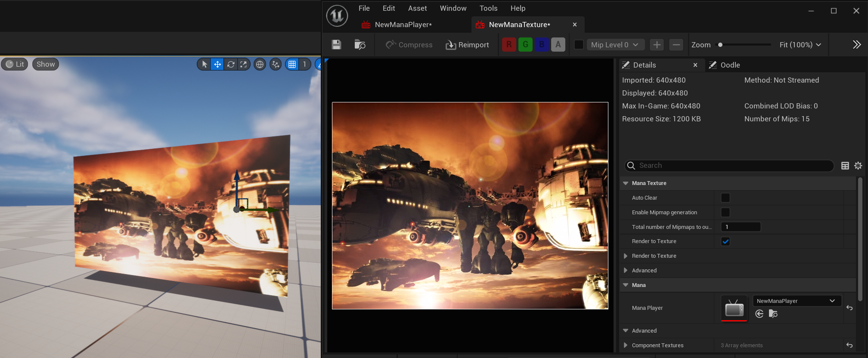Open the Edit menu
The width and height of the screenshot is (868, 358).
click(x=389, y=8)
